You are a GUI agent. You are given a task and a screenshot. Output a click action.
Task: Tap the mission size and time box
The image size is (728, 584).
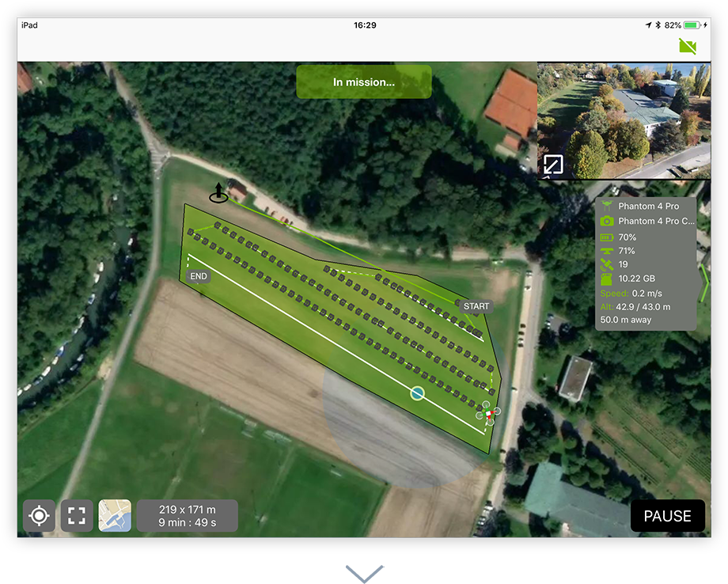188,516
